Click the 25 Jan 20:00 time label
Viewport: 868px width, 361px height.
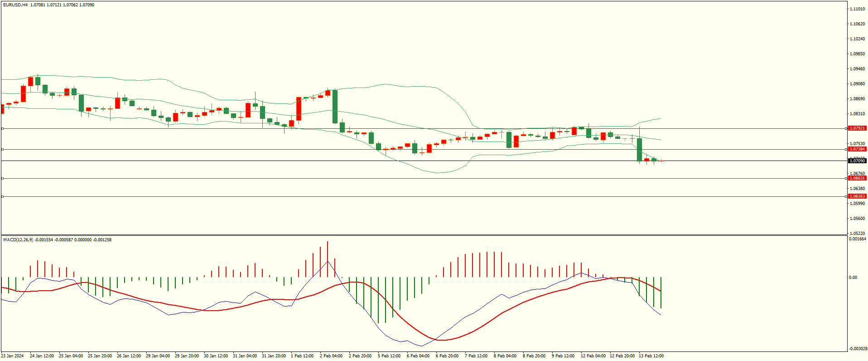coord(100,356)
